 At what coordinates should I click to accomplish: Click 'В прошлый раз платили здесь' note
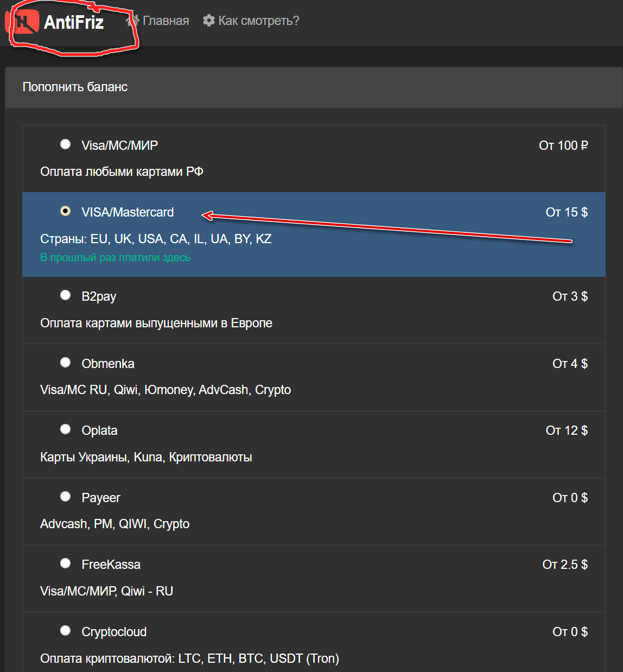click(115, 257)
